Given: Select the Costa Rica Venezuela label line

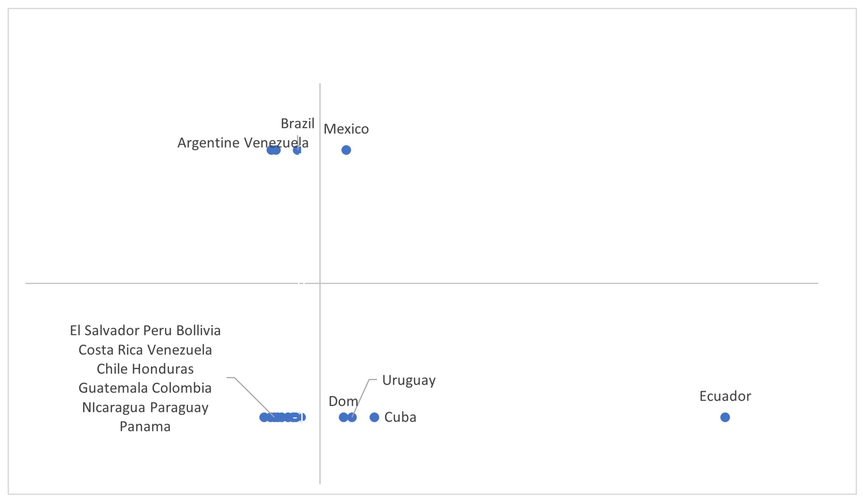Looking at the screenshot, I should 145,350.
